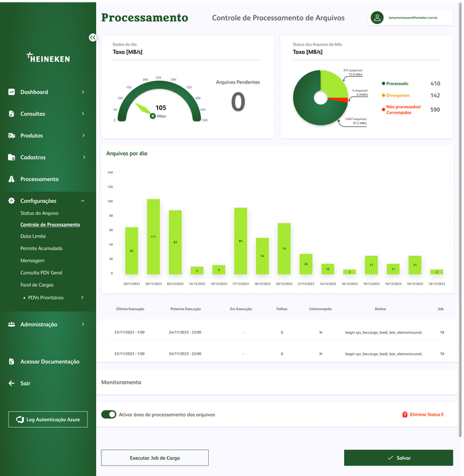Expand the Produtos menu chevron
464x476 pixels.
[x=84, y=135]
